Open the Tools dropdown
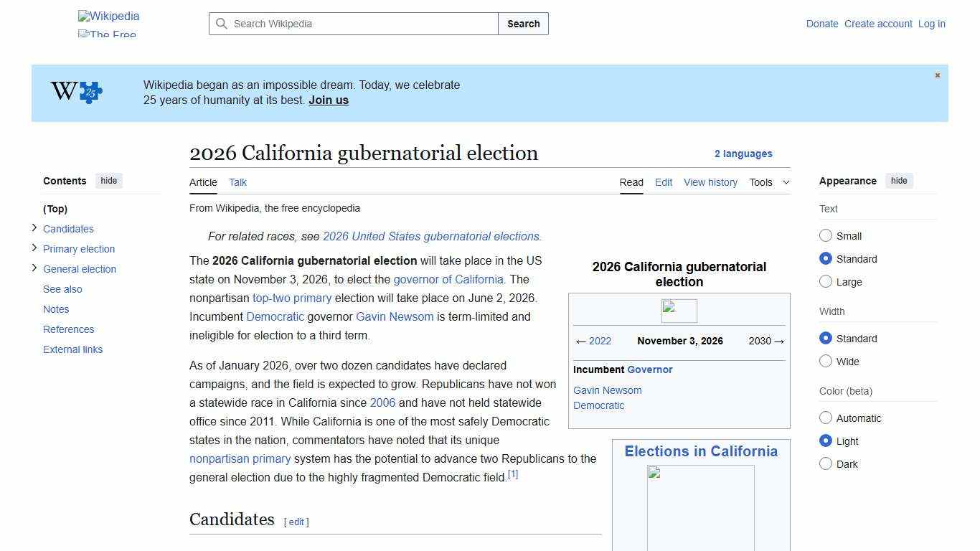The image size is (980, 551). coord(768,182)
